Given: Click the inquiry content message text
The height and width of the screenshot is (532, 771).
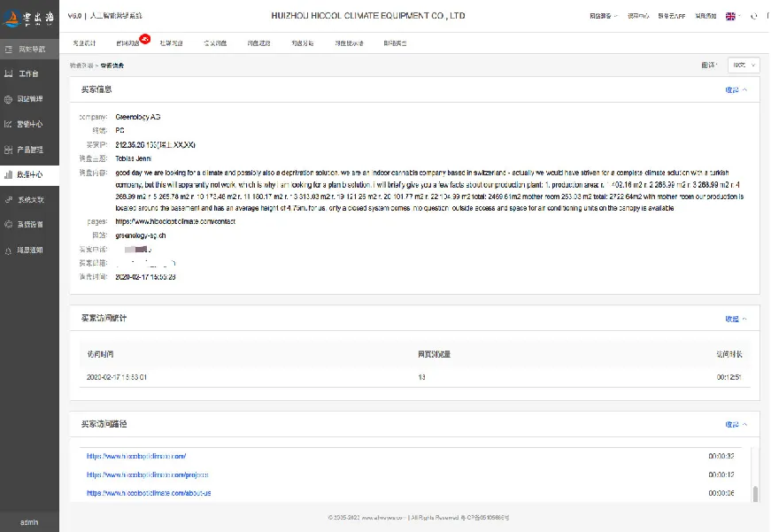Looking at the screenshot, I should [429, 190].
